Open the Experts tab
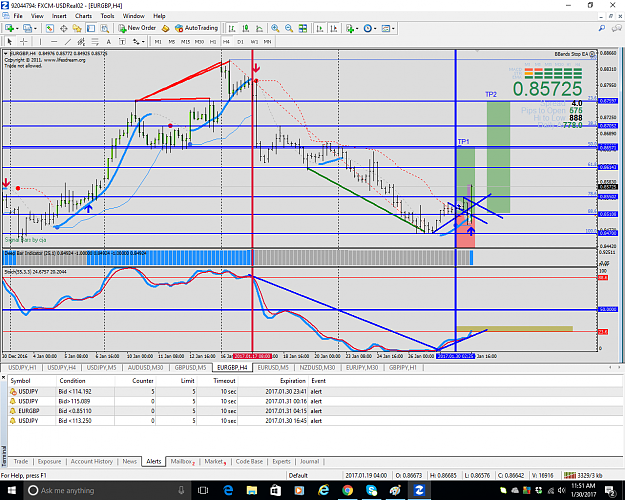Viewport: 625px width, 500px height. [281, 461]
